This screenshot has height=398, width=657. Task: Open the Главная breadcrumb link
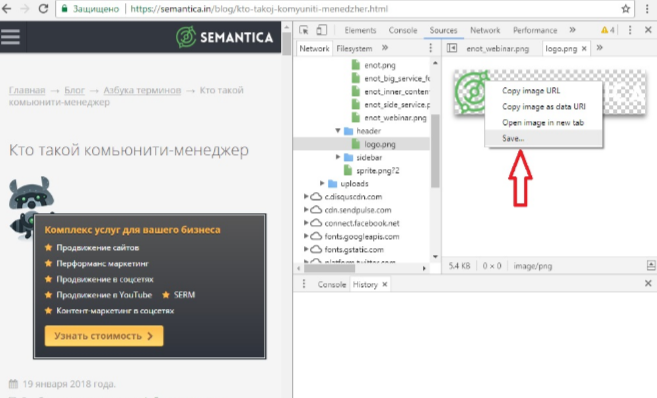click(27, 90)
